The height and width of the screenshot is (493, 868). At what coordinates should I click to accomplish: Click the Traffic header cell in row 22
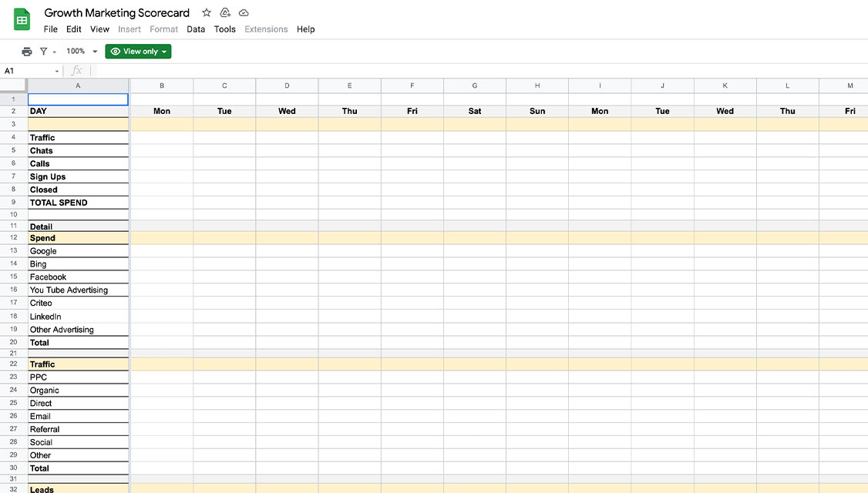click(78, 364)
